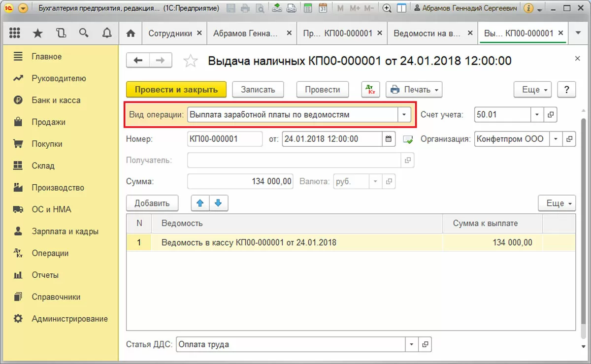Click the calculator icon in title bar

pyautogui.click(x=308, y=8)
